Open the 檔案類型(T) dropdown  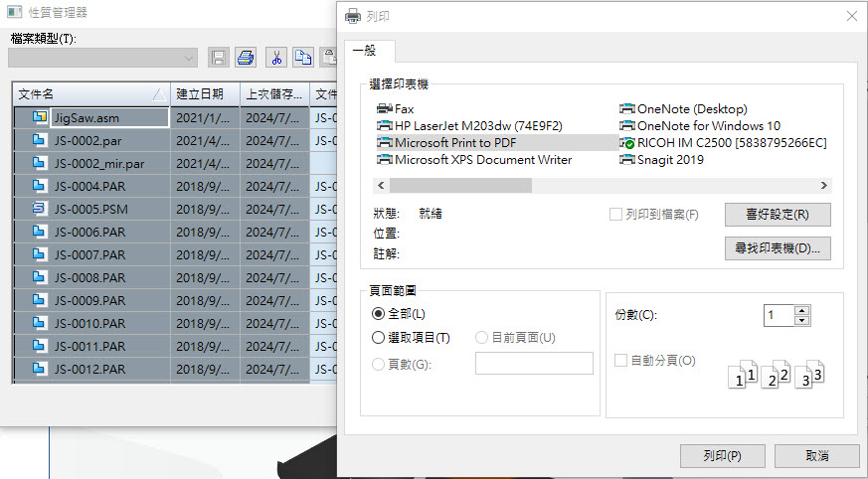tap(103, 58)
